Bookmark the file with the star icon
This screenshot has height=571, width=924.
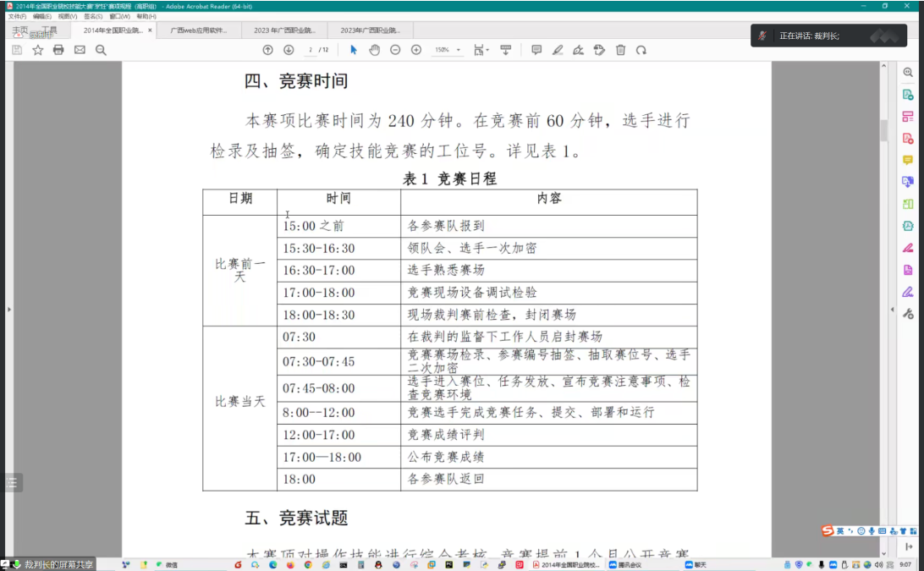point(38,50)
